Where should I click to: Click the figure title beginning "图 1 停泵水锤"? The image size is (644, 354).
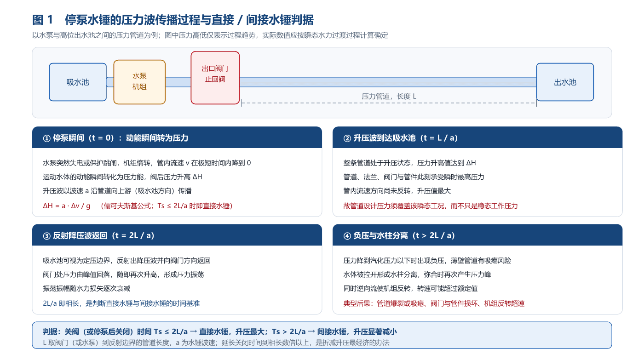coord(173,20)
